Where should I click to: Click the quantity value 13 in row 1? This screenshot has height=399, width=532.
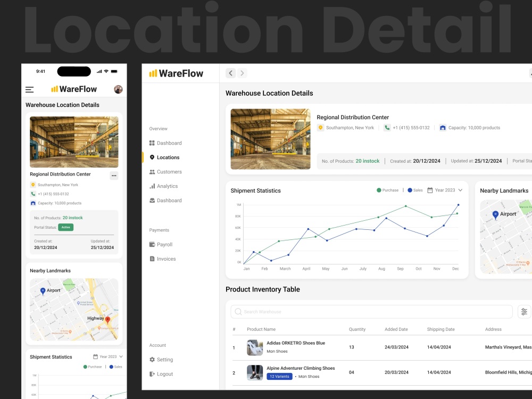(x=352, y=347)
